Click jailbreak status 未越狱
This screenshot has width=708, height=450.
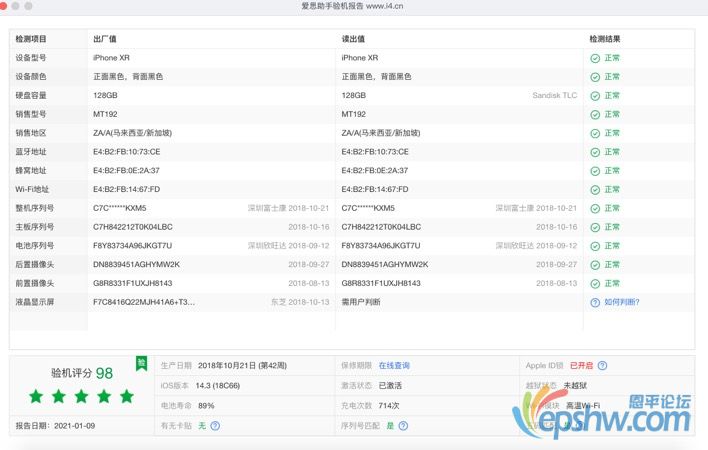click(x=575, y=385)
